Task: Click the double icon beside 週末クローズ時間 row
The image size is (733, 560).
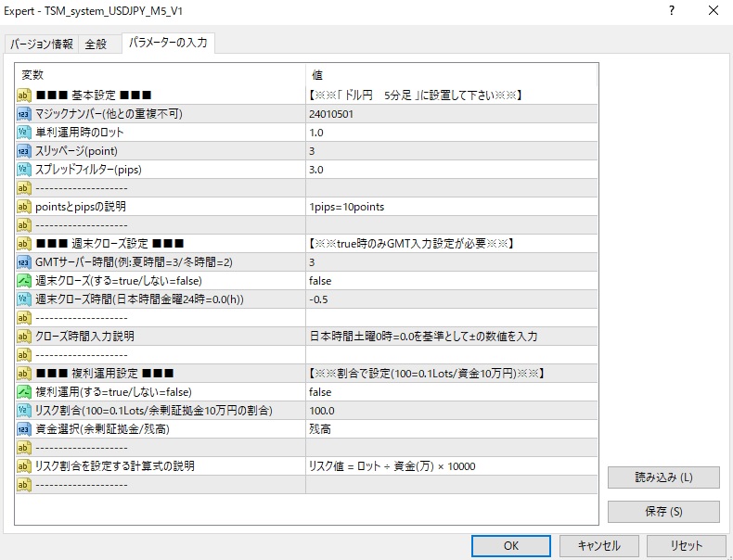Action: (x=23, y=299)
